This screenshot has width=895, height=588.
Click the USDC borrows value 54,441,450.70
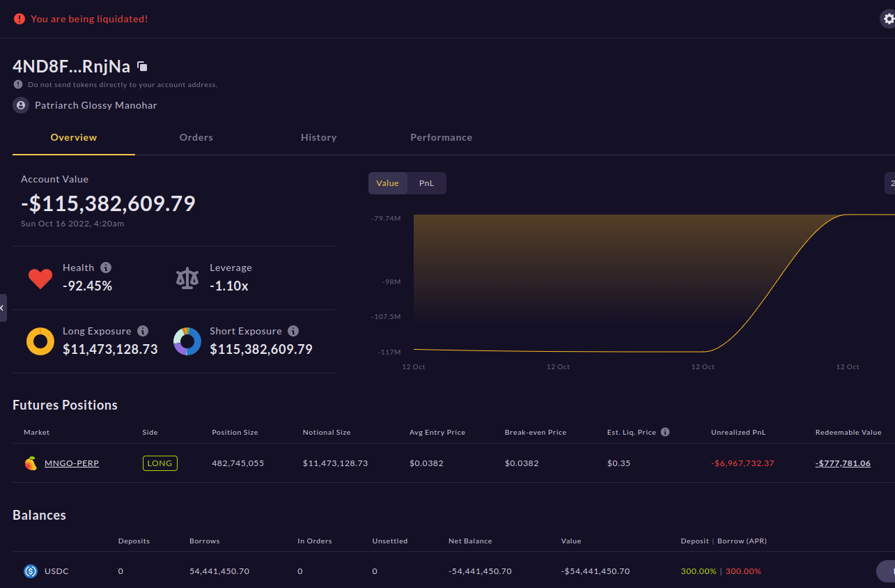click(x=219, y=571)
